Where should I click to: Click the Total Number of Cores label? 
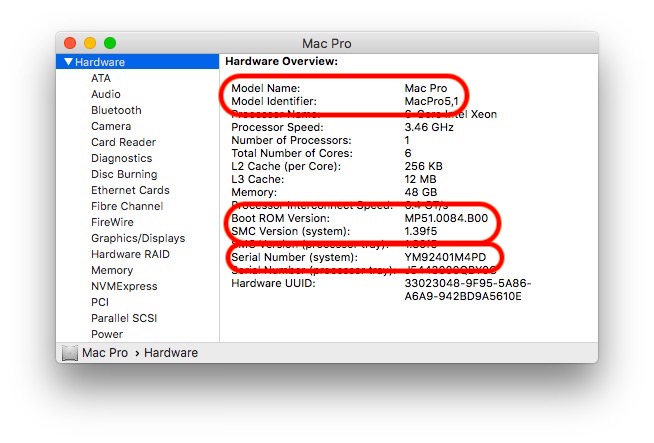coord(292,153)
